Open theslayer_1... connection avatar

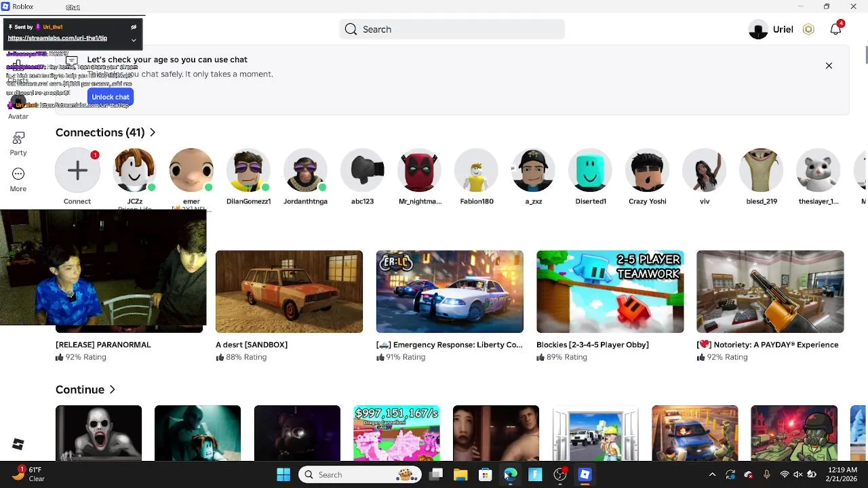818,170
